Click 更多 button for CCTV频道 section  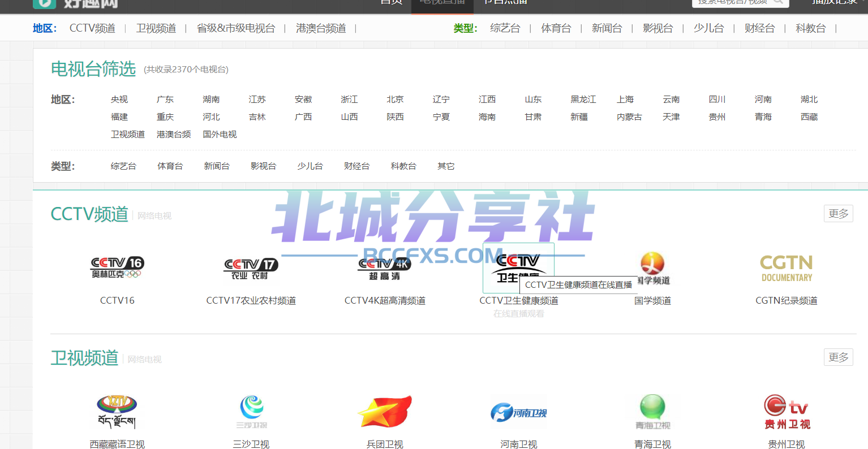(839, 214)
